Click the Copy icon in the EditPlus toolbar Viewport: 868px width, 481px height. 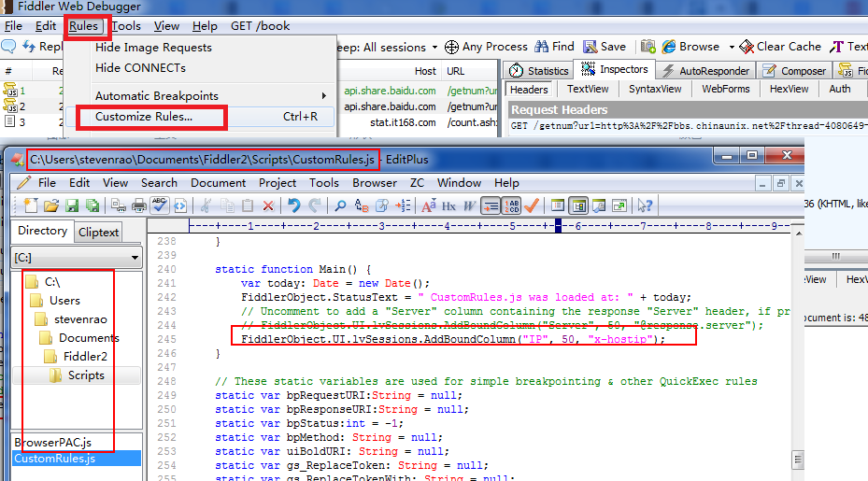point(227,205)
